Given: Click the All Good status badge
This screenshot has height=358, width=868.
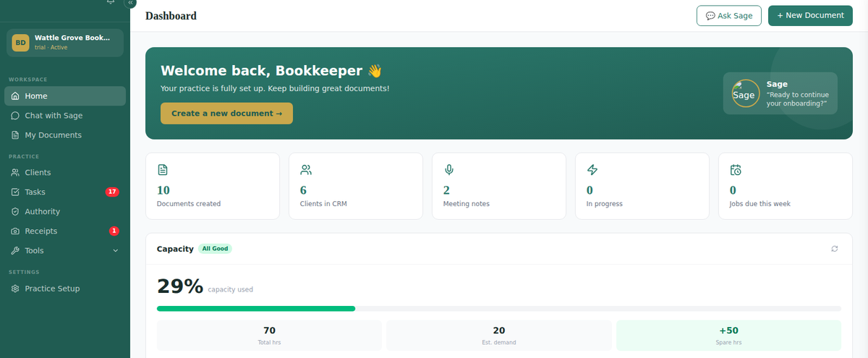Looking at the screenshot, I should tap(215, 249).
